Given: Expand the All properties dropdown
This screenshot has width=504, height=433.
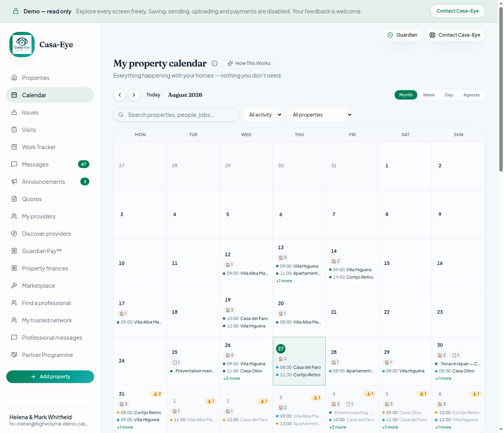Looking at the screenshot, I should click(x=320, y=115).
